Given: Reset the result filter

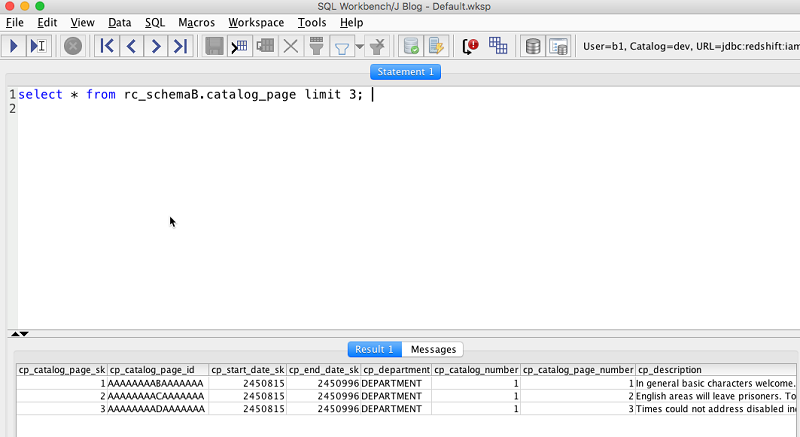Looking at the screenshot, I should point(378,46).
